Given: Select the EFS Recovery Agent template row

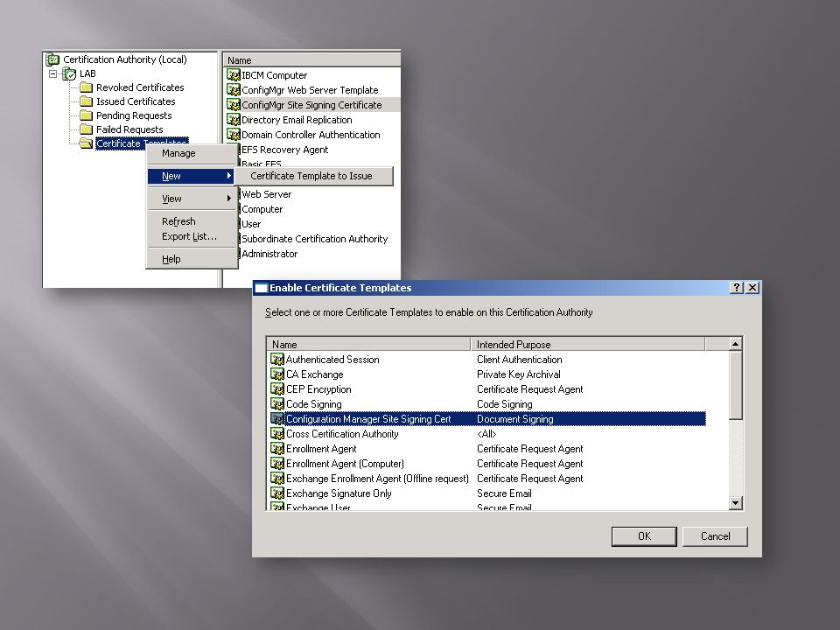Looking at the screenshot, I should pos(284,150).
